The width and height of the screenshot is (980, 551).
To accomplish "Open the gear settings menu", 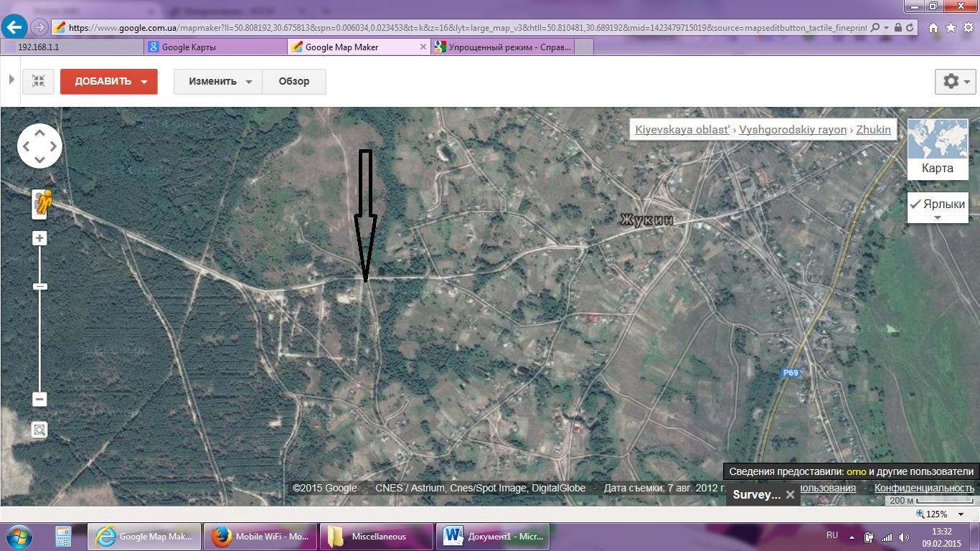I will click(956, 81).
